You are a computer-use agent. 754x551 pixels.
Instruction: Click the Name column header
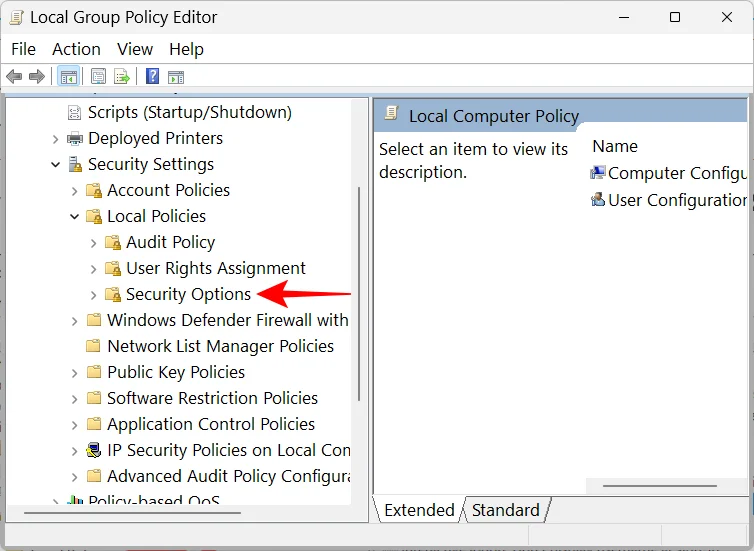click(615, 146)
